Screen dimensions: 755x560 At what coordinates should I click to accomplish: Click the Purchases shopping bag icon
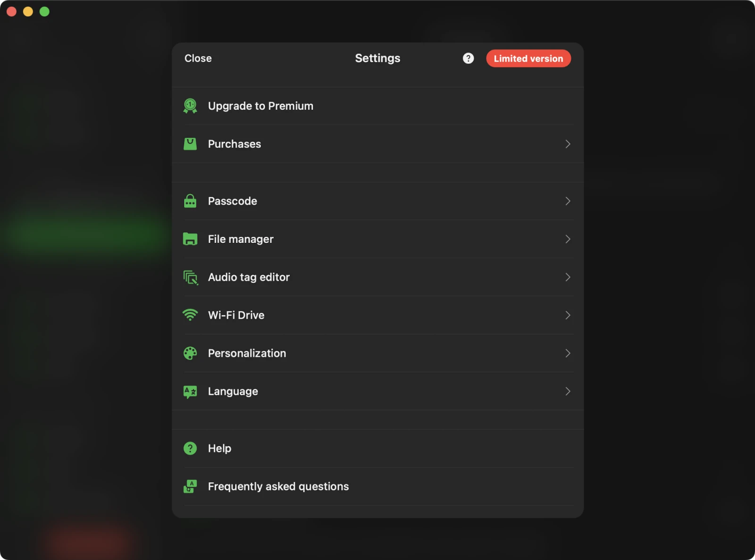pyautogui.click(x=190, y=144)
